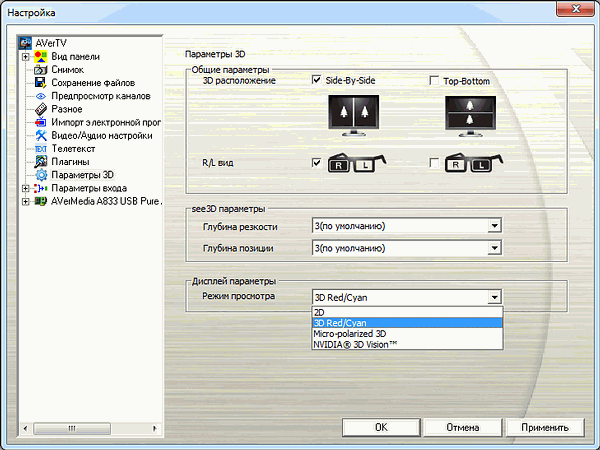This screenshot has height=450, width=600.
Task: Select Импорт электронной прог tree item
Action: tap(106, 122)
